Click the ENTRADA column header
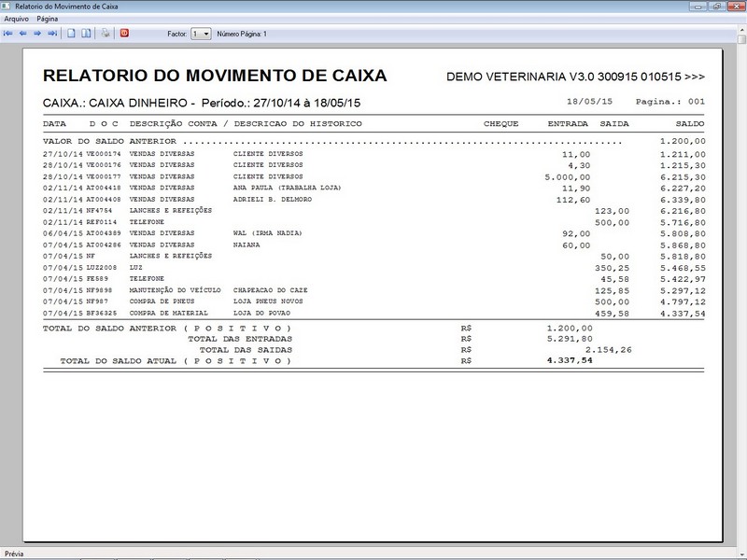747x560 pixels. point(568,124)
